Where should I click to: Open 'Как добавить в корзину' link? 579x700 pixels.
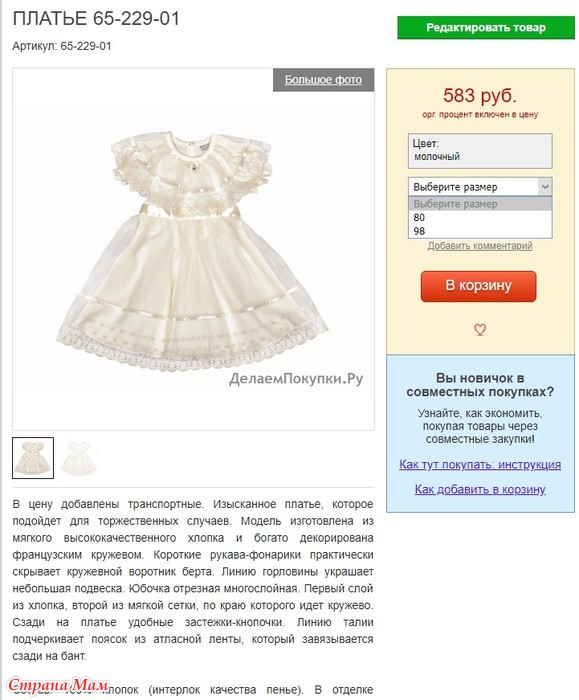[x=480, y=489]
